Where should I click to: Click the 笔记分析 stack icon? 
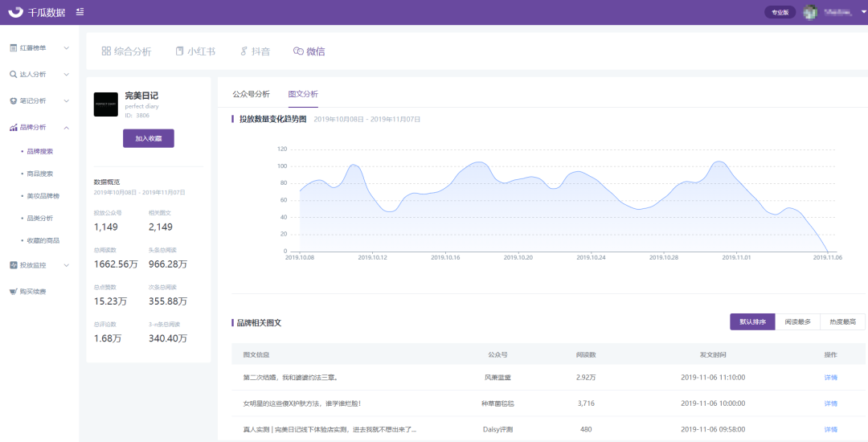tap(14, 100)
